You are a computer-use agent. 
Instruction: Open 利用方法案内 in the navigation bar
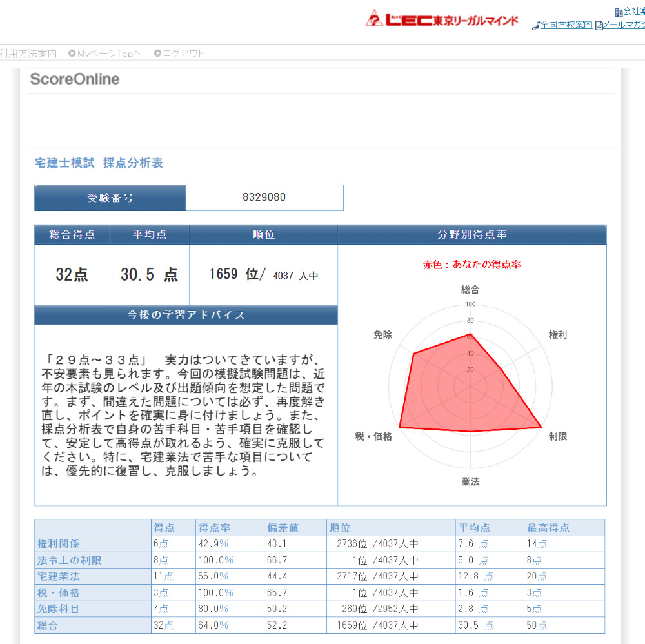tap(28, 54)
